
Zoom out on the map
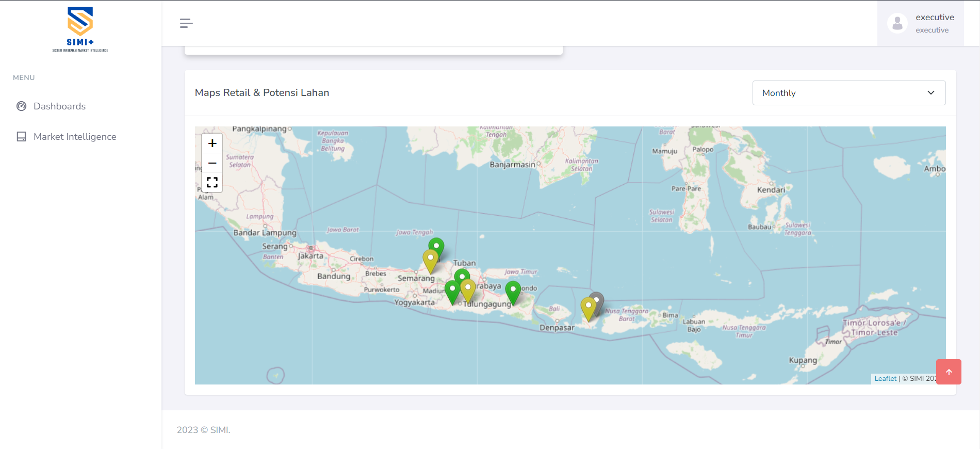212,163
